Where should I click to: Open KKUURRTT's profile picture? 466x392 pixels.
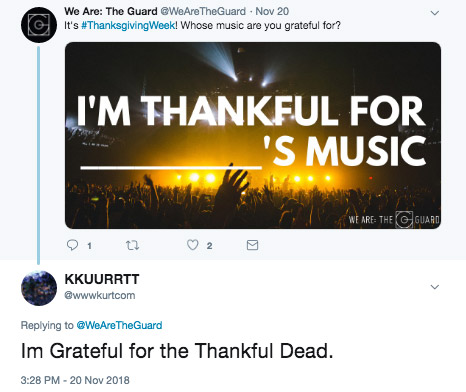[39, 288]
